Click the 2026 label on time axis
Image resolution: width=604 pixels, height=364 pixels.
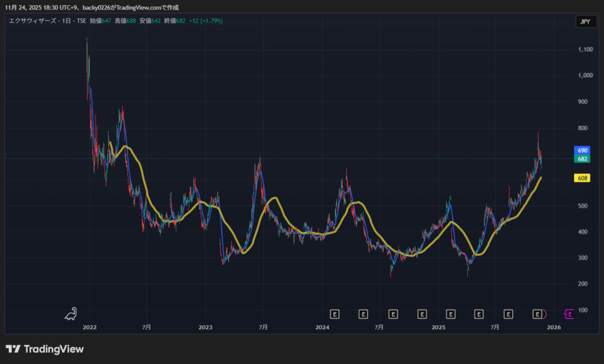tap(553, 327)
